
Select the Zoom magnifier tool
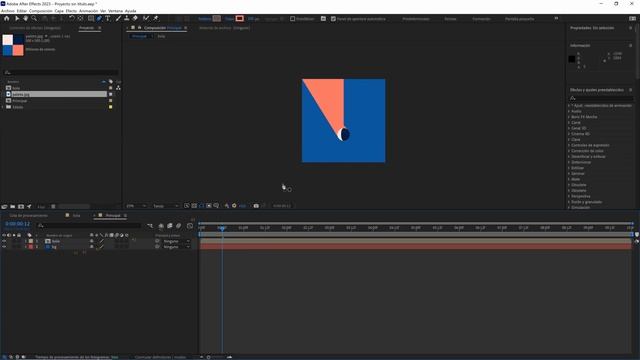point(34,18)
